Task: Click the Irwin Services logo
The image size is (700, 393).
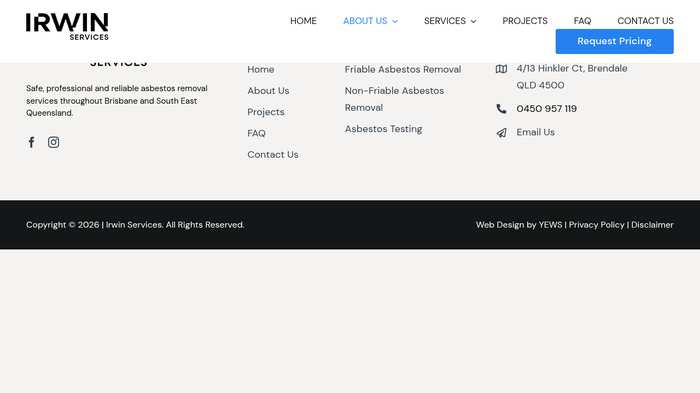Action: (67, 27)
